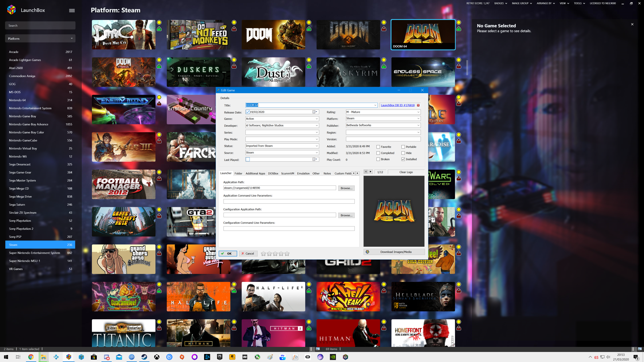The image size is (644, 362).
Task: Expand the Source dropdown
Action: tap(317, 153)
